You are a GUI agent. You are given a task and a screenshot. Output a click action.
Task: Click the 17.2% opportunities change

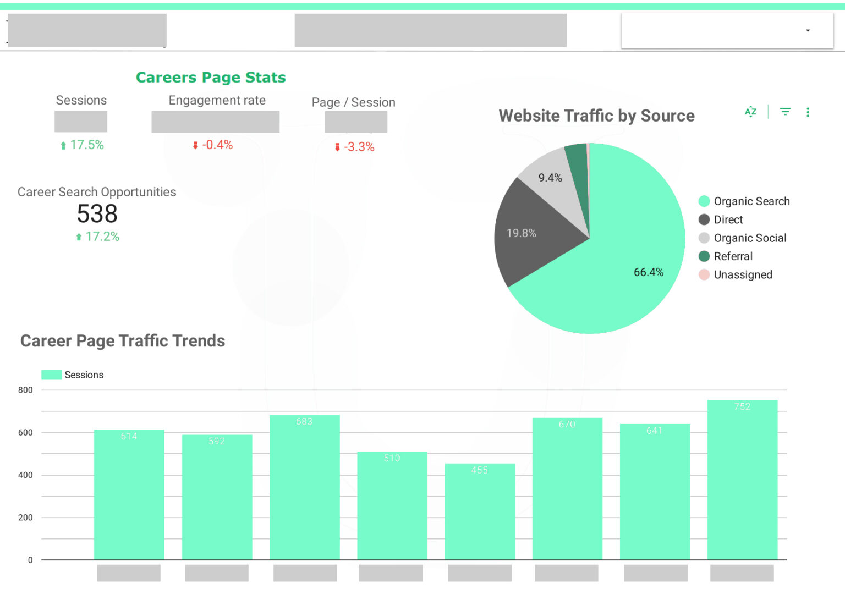point(97,237)
